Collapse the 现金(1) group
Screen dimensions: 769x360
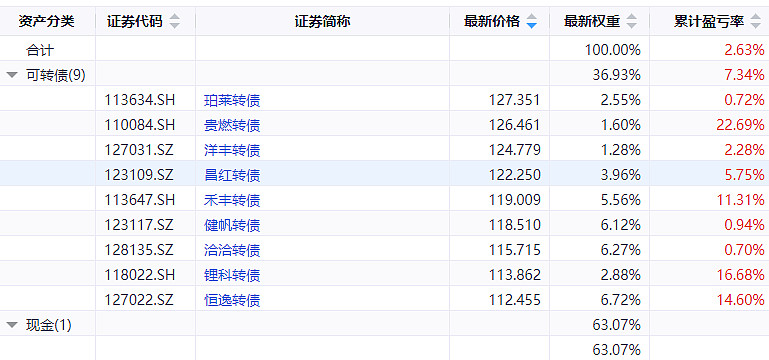click(12, 325)
